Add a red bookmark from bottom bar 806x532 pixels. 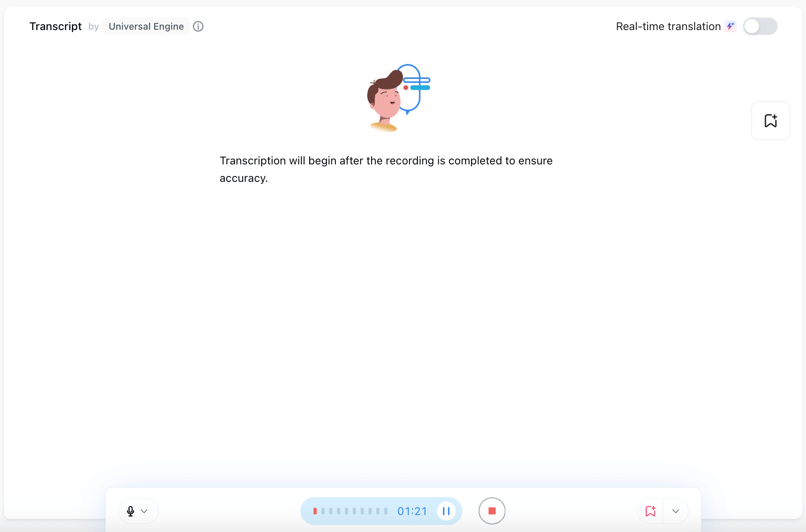[651, 511]
